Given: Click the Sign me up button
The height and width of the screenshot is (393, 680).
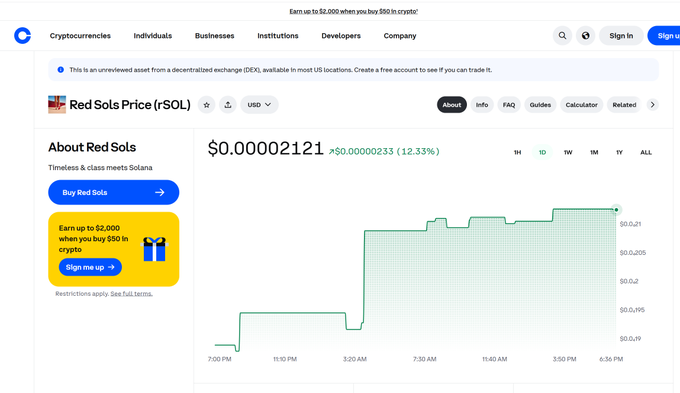Looking at the screenshot, I should point(90,267).
